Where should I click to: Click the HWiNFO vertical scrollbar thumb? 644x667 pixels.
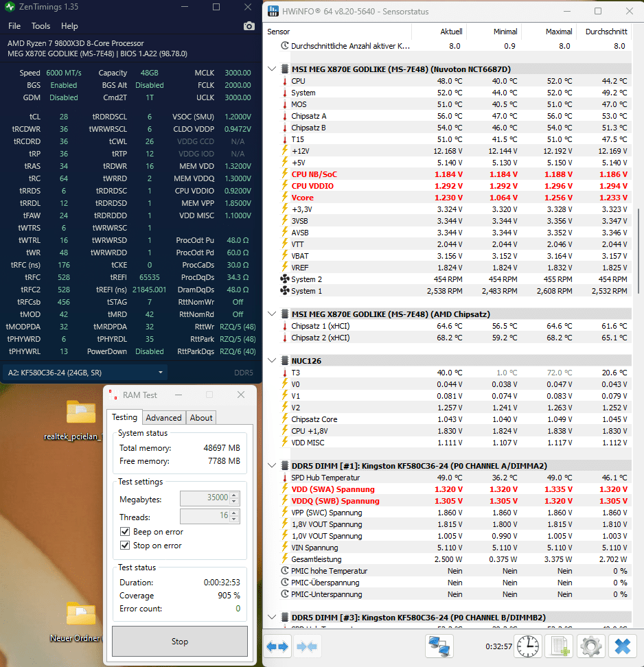coord(638,251)
